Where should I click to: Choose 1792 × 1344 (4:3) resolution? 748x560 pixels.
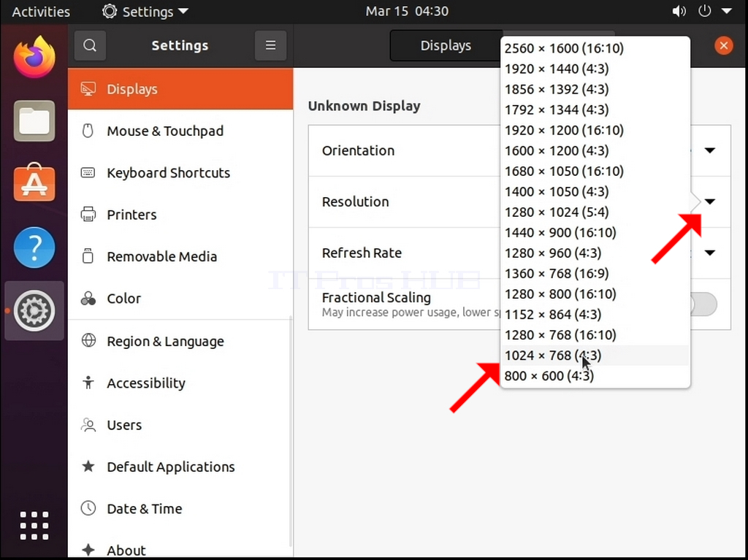point(595,110)
